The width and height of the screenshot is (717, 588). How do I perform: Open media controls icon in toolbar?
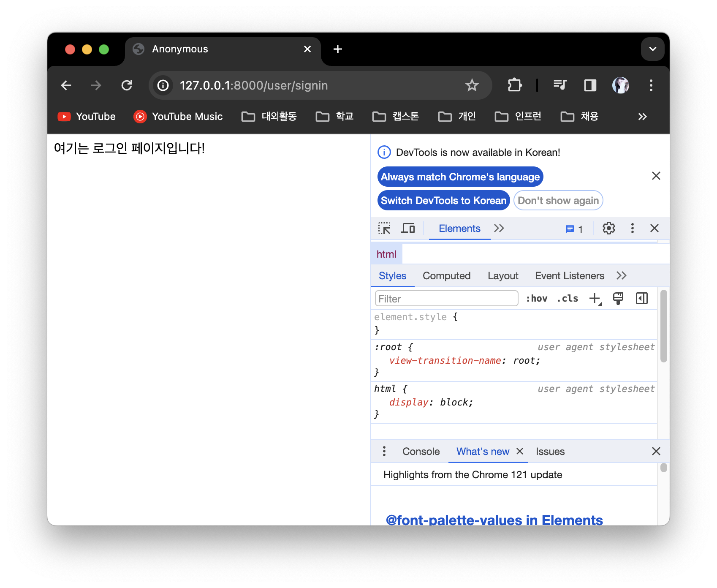pos(560,86)
